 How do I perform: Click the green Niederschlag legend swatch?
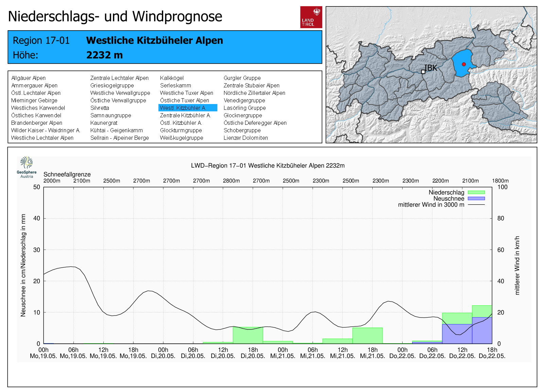coord(476,192)
